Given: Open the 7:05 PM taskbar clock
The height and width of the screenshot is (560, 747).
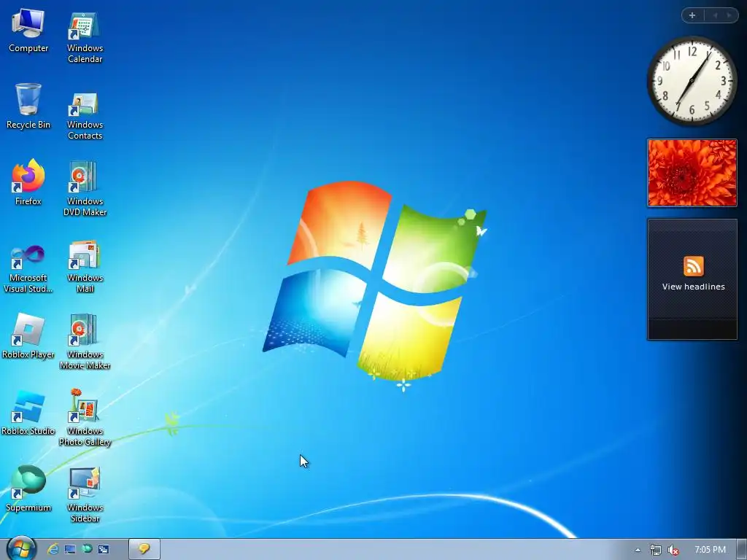Looking at the screenshot, I should pos(710,550).
